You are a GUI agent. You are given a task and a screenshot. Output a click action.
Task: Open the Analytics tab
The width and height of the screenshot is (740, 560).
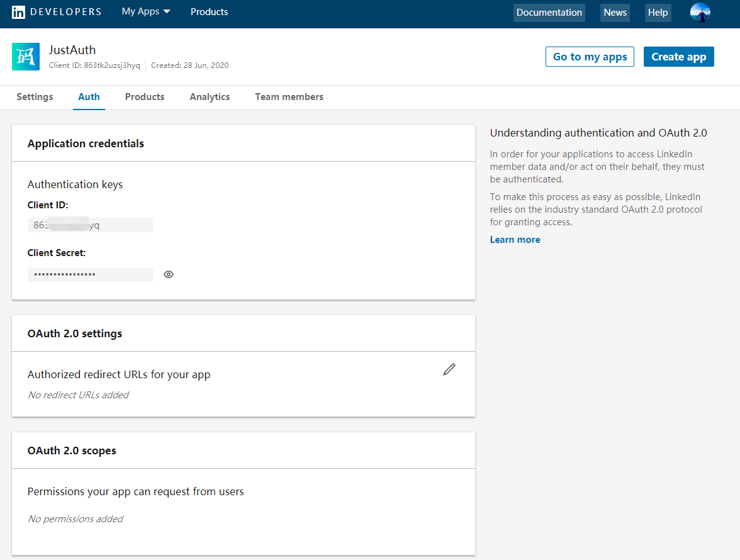(x=210, y=97)
